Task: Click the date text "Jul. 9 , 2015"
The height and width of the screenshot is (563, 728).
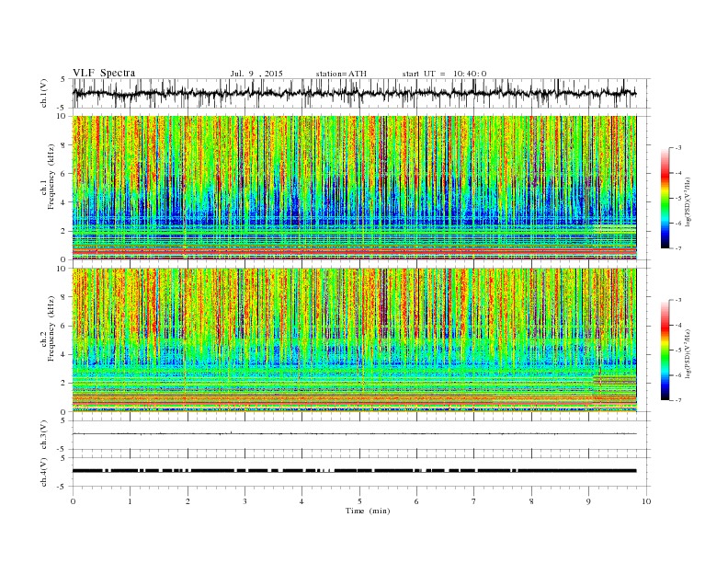Action: 256,74
